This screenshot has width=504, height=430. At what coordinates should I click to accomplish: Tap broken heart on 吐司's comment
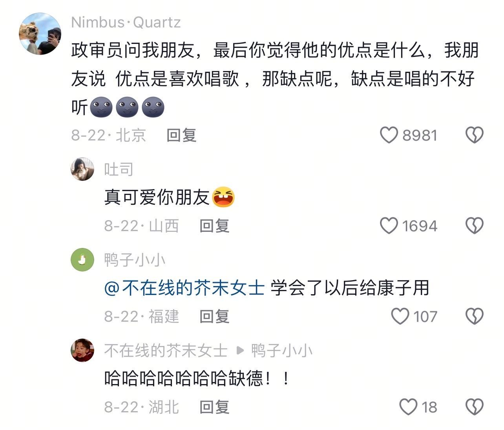click(475, 226)
